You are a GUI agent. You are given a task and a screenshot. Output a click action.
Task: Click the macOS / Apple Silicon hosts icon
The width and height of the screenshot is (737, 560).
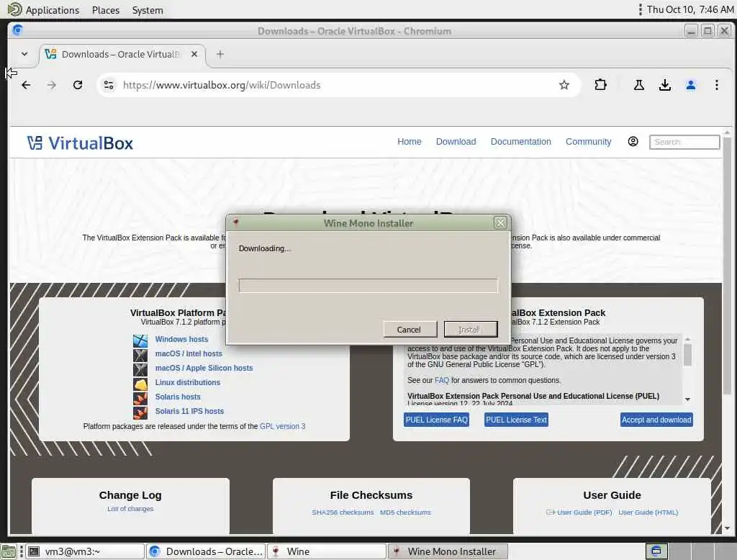tap(140, 369)
